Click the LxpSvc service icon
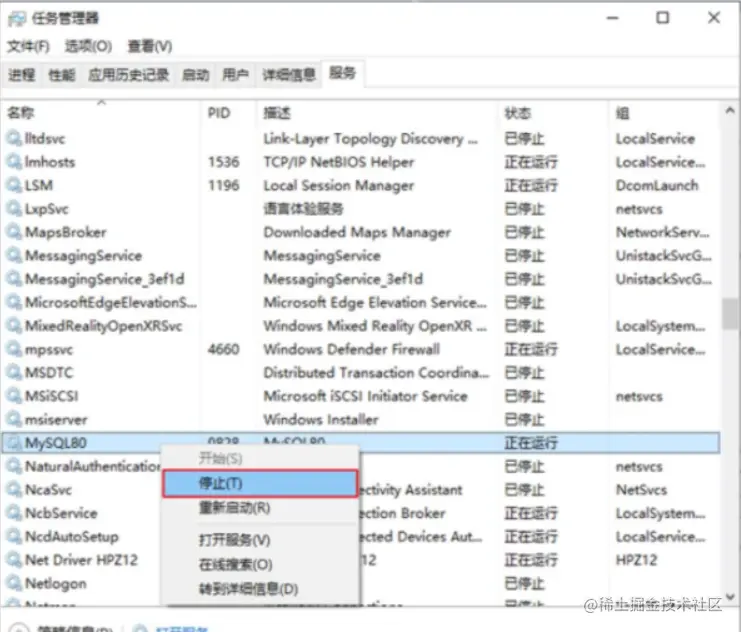The height and width of the screenshot is (632, 741). tap(14, 208)
